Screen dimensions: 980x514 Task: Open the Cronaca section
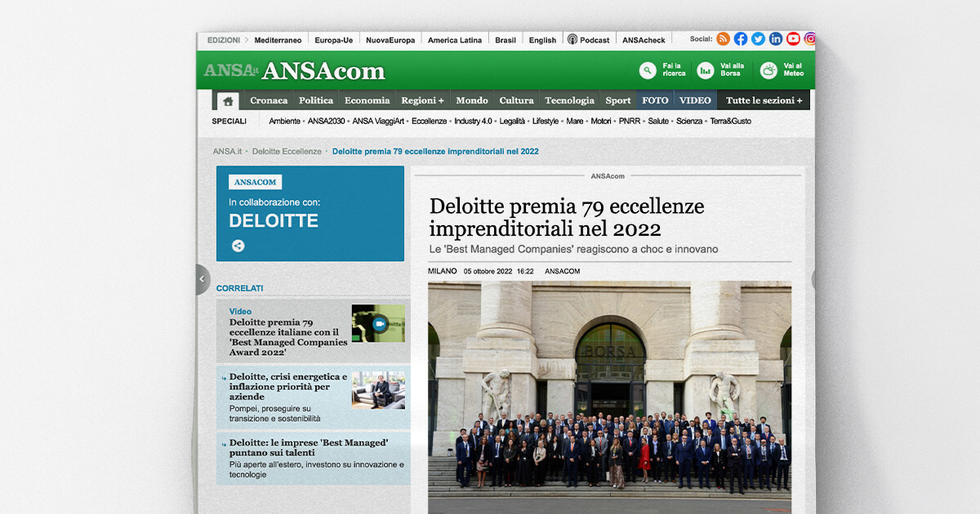tap(269, 100)
